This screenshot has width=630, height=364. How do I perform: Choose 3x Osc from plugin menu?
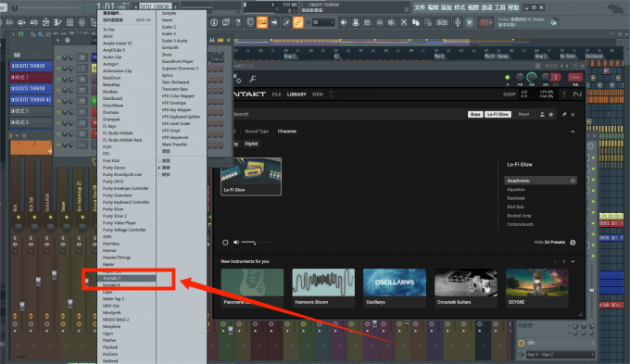tap(109, 30)
